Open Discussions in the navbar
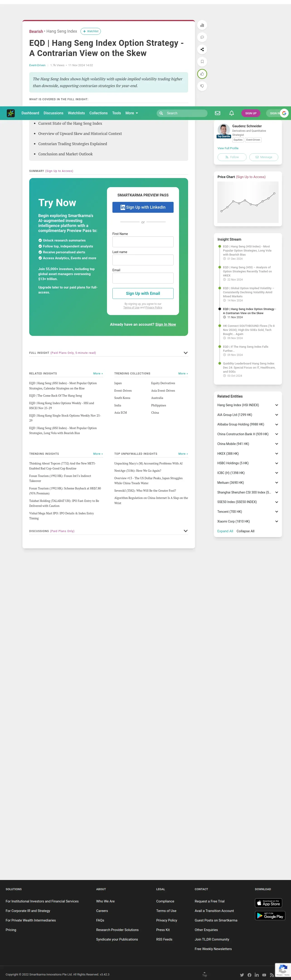Image resolution: width=291 pixels, height=980 pixels. [x=53, y=113]
